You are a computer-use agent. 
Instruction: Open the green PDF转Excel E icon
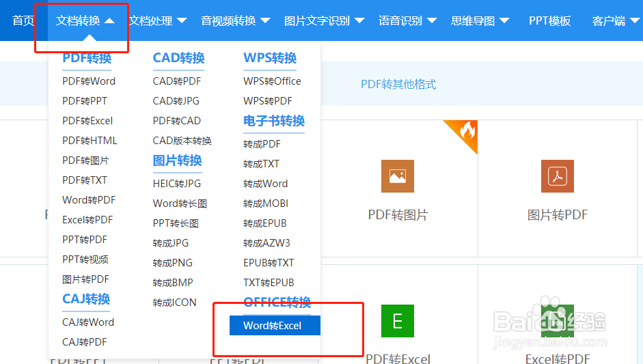(398, 320)
